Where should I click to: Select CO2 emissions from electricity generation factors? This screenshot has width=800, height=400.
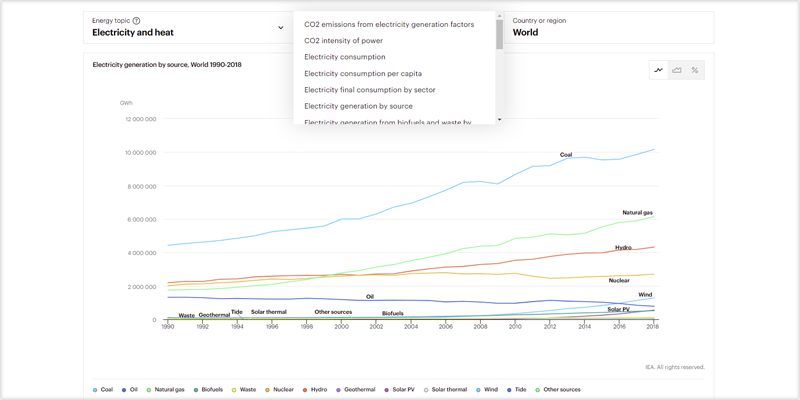[x=389, y=24]
